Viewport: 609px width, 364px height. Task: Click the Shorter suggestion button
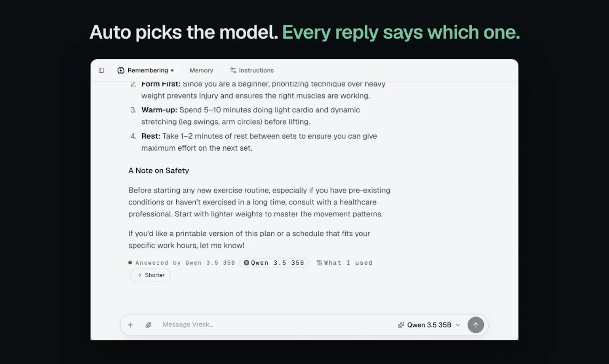[150, 275]
